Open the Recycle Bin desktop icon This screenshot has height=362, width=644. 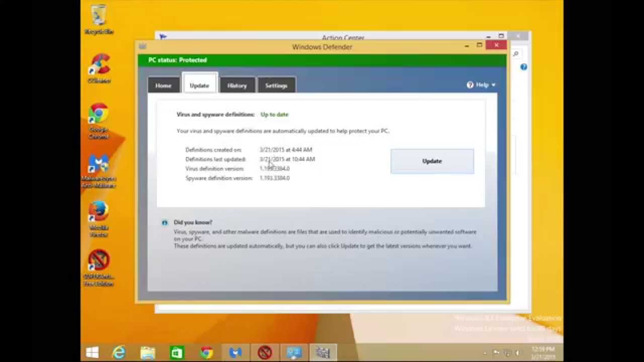[99, 20]
